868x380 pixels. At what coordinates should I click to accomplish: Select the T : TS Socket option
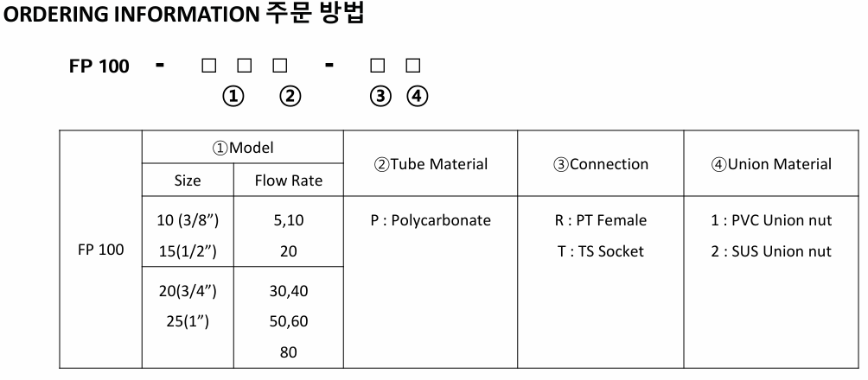pyautogui.click(x=601, y=251)
